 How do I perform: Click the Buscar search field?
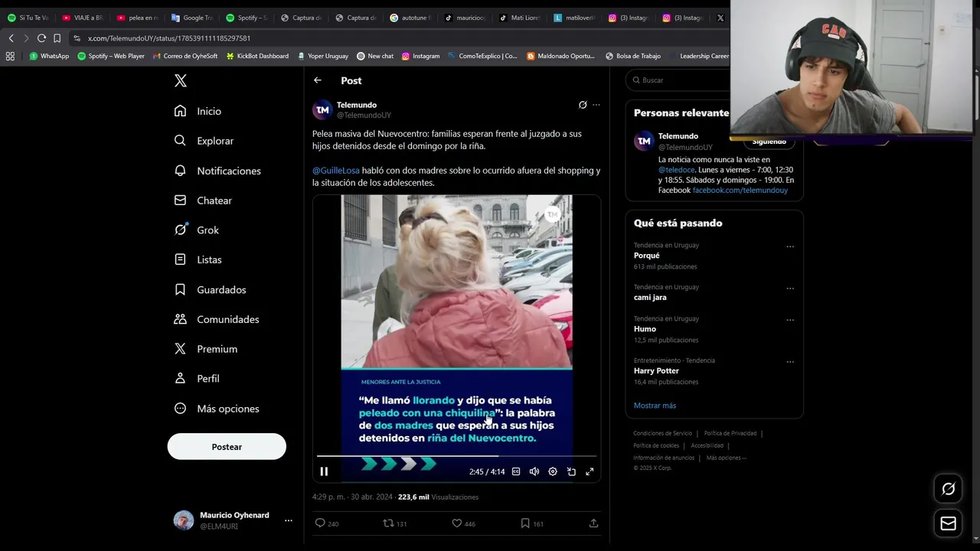tap(678, 80)
